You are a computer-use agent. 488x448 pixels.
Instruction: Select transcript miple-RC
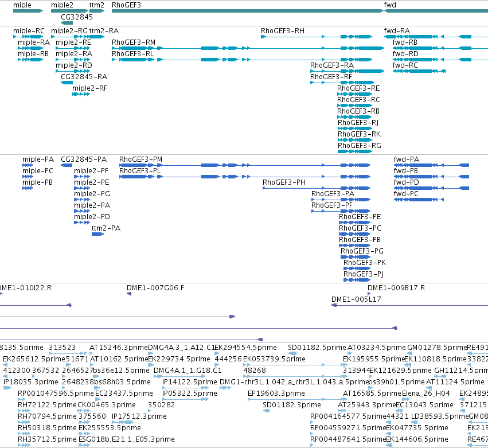coord(28,37)
